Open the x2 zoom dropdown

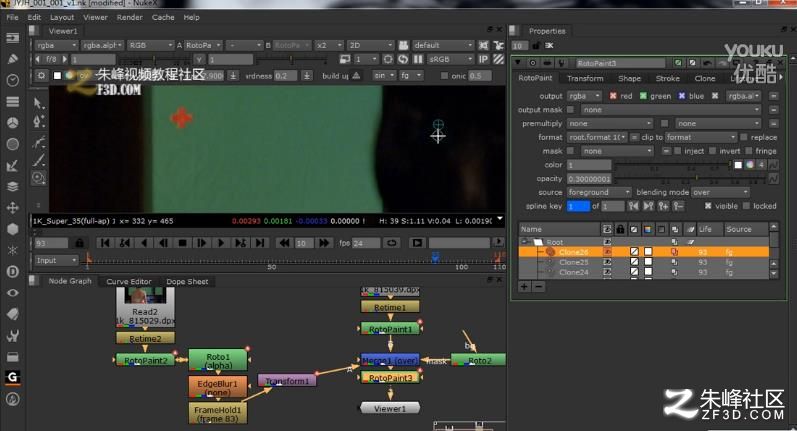(x=329, y=45)
